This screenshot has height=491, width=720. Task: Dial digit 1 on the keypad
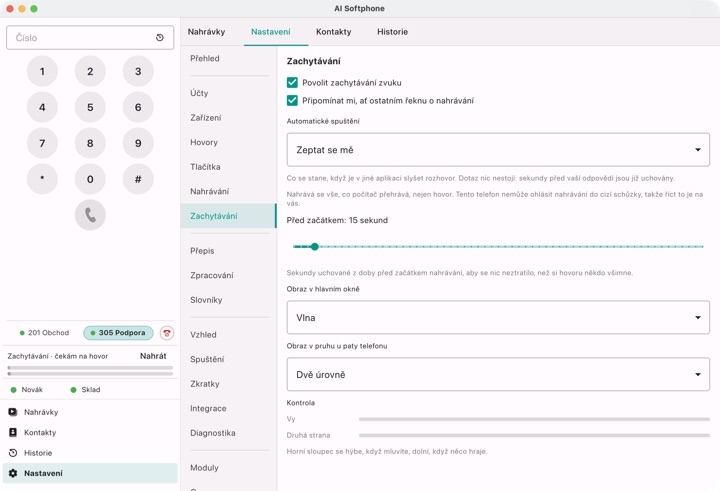pyautogui.click(x=42, y=71)
